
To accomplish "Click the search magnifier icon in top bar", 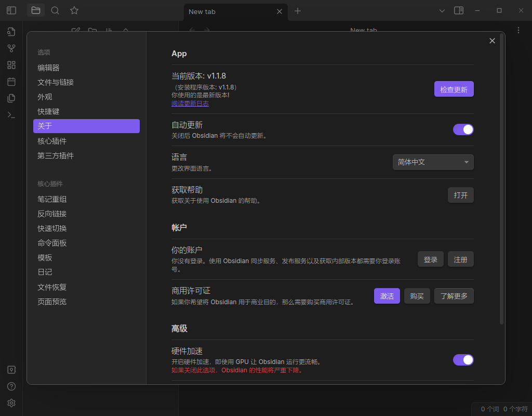I will click(x=55, y=10).
